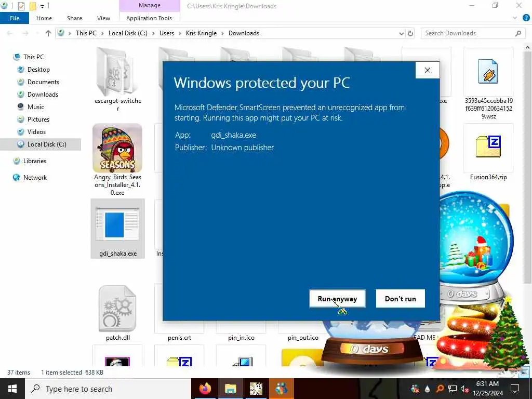Select Desktop in the navigation pane
The image size is (532, 399).
pyautogui.click(x=38, y=70)
